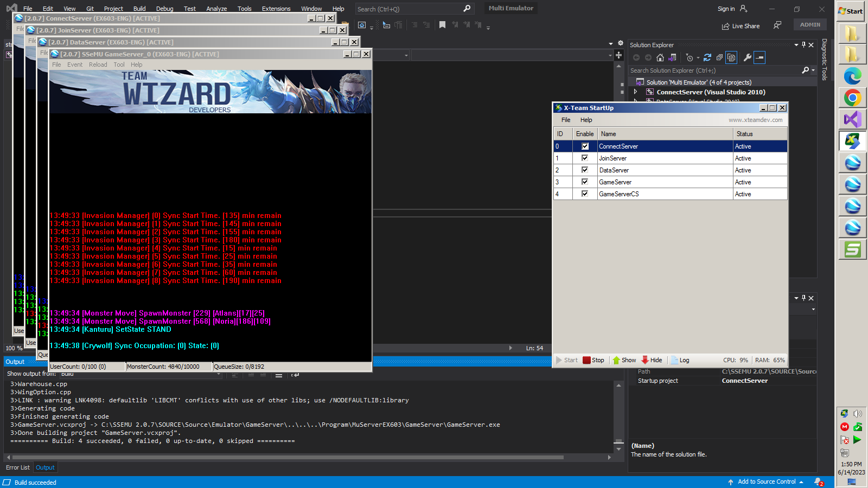Click the Home icon in Solution Explorer toolbar

coord(660,57)
